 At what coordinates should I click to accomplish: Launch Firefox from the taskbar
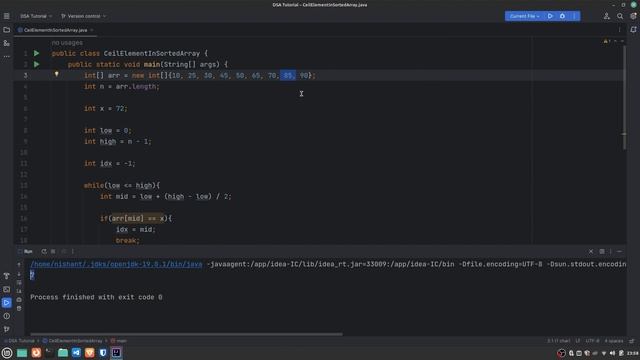point(36,353)
